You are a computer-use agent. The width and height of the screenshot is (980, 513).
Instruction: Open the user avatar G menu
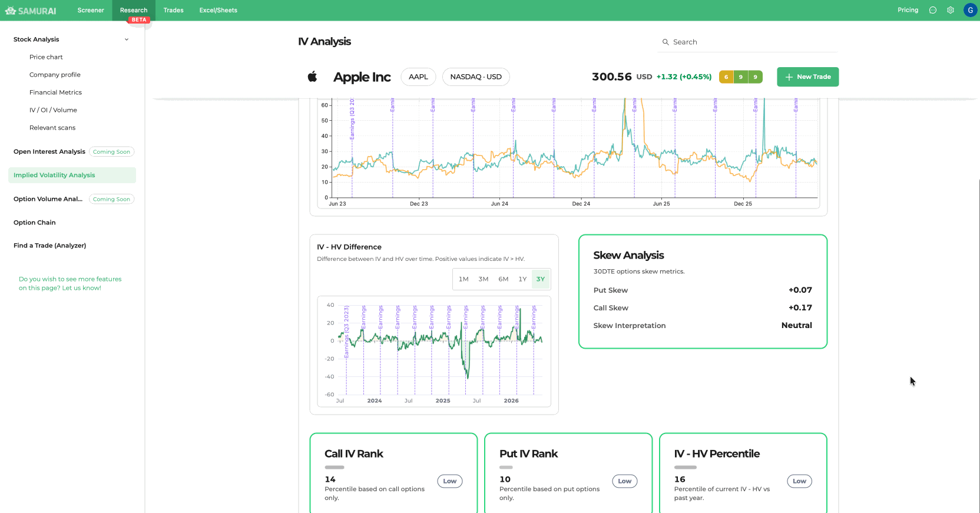click(970, 10)
